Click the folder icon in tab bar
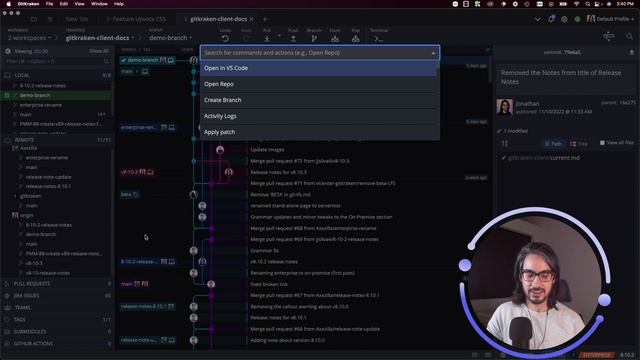The image size is (640, 360). tap(34, 19)
